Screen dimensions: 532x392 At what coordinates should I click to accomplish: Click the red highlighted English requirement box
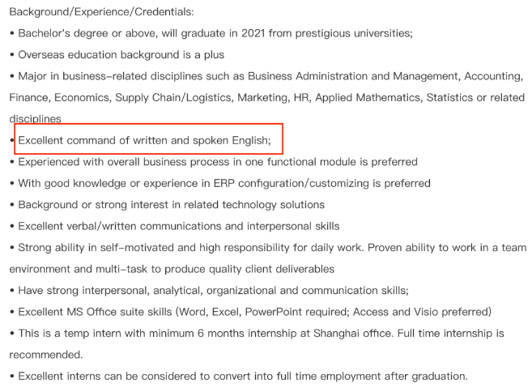pos(149,138)
